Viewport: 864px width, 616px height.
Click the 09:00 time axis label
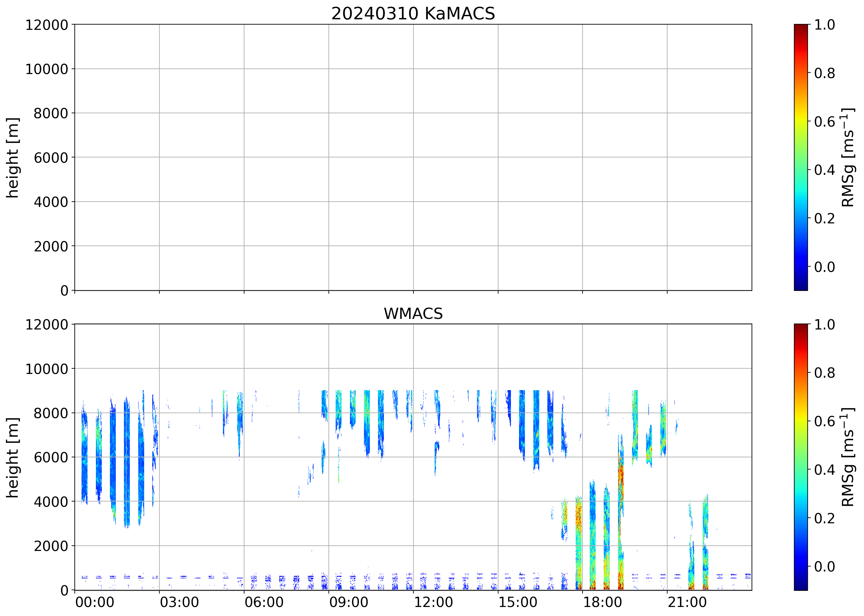click(x=348, y=602)
